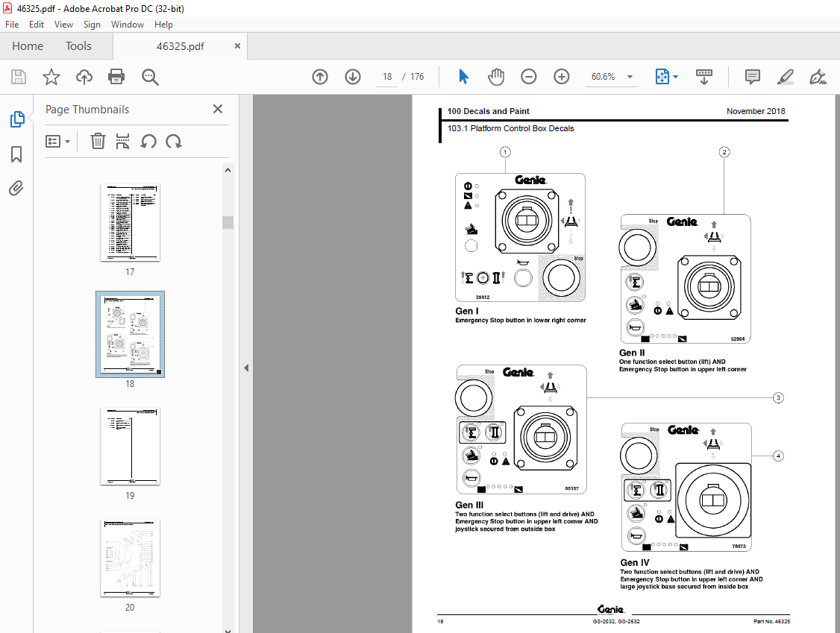This screenshot has height=633, width=840.
Task: Click the page number field showing 18
Action: tap(387, 77)
